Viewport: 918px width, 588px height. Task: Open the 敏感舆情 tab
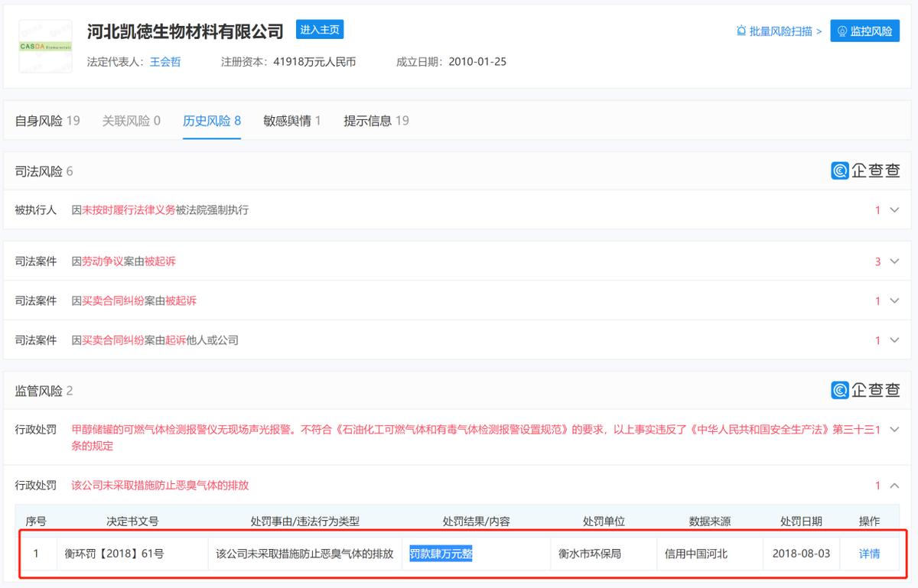pos(292,121)
